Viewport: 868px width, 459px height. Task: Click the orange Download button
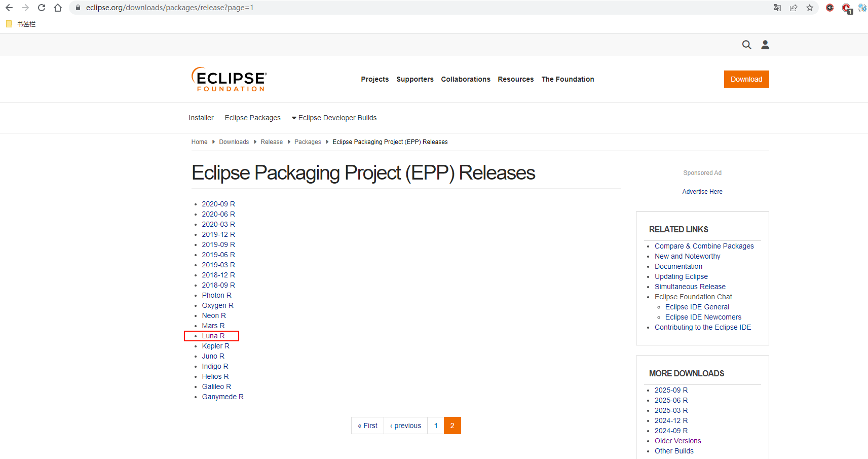point(746,79)
